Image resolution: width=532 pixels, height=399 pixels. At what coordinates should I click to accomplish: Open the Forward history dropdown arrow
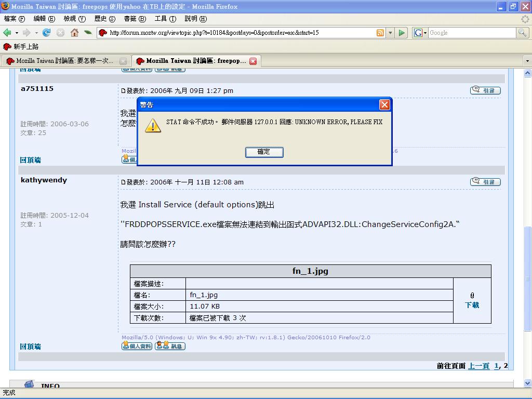[36, 33]
